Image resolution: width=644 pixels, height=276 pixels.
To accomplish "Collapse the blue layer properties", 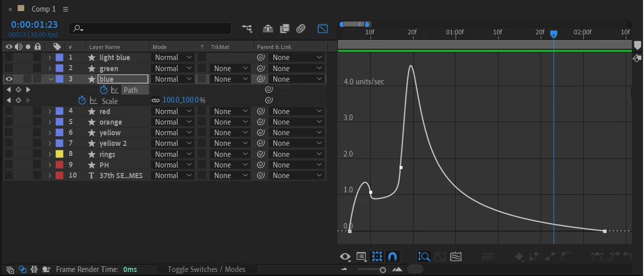I will click(51, 79).
